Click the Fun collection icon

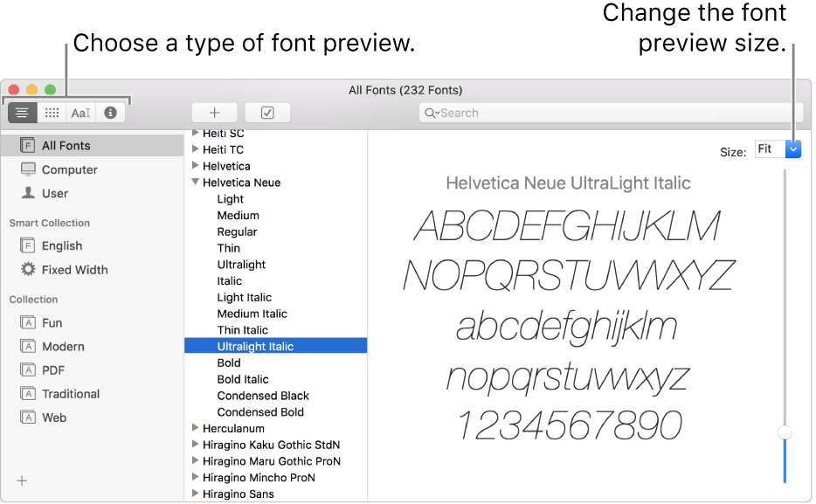pyautogui.click(x=28, y=322)
